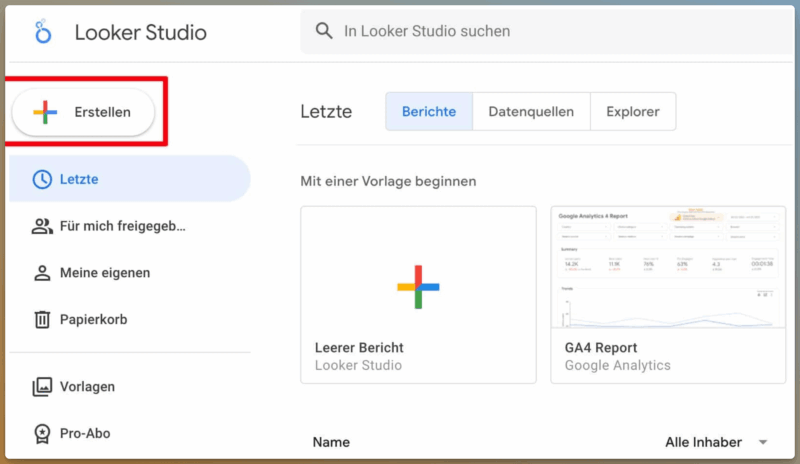Click the badge icon beside Pro-Abo
The image size is (800, 464).
point(42,434)
